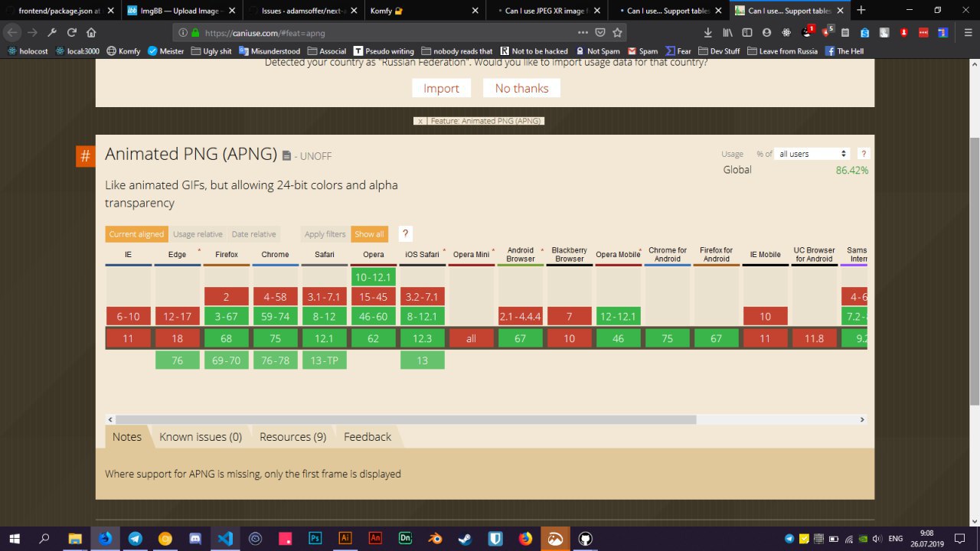Open the Leave from Russia bookmark folder

tap(782, 51)
